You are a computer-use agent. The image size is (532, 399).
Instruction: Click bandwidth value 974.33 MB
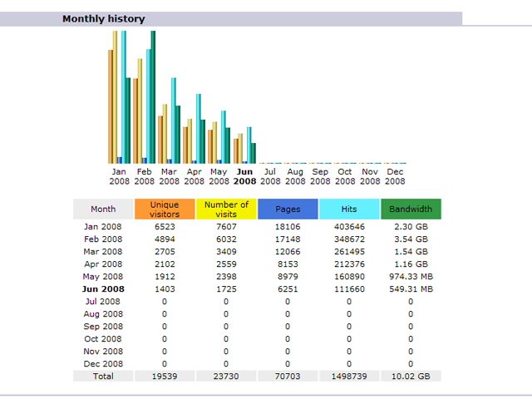click(x=411, y=277)
